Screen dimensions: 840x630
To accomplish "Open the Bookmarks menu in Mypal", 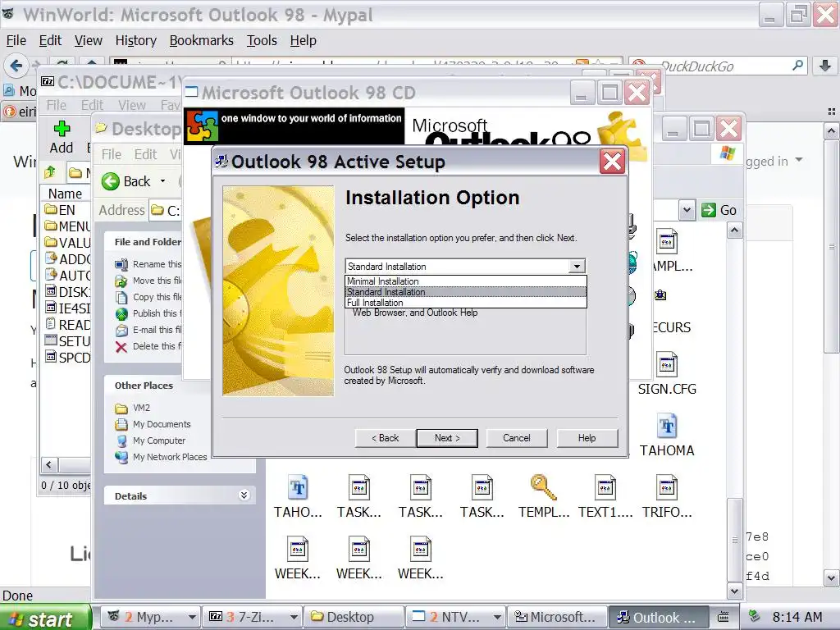I will point(202,40).
